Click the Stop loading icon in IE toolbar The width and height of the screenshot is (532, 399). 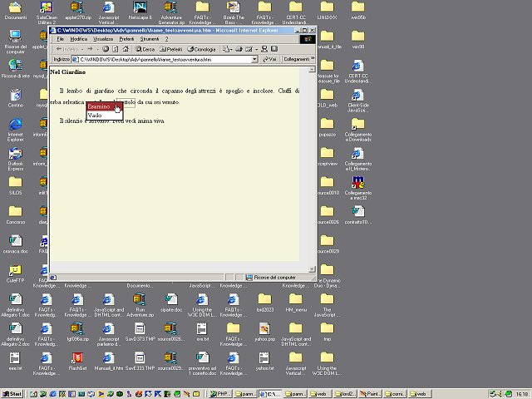[x=106, y=49]
